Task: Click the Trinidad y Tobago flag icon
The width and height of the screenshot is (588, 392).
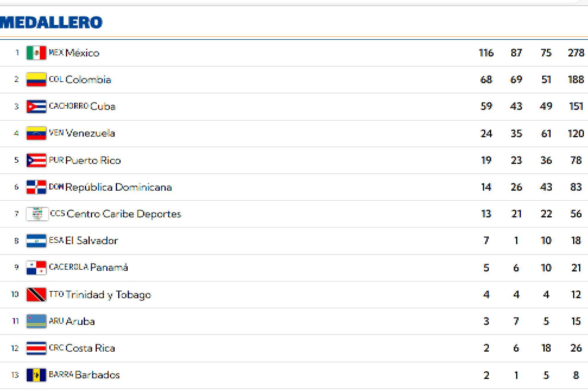Action: (x=36, y=295)
